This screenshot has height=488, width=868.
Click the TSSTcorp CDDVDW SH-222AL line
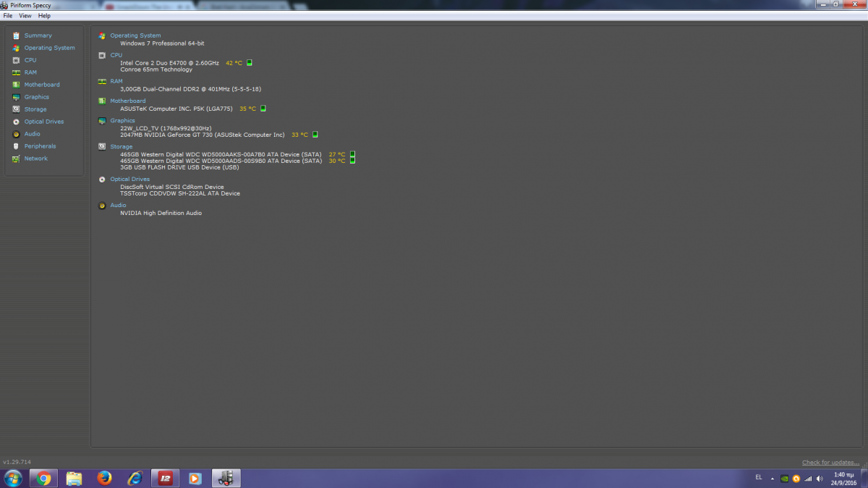pyautogui.click(x=180, y=193)
